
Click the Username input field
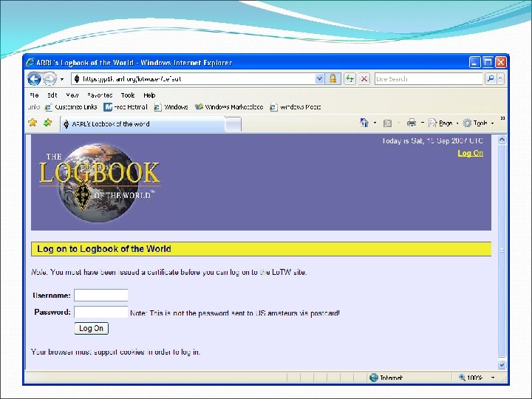(x=101, y=295)
